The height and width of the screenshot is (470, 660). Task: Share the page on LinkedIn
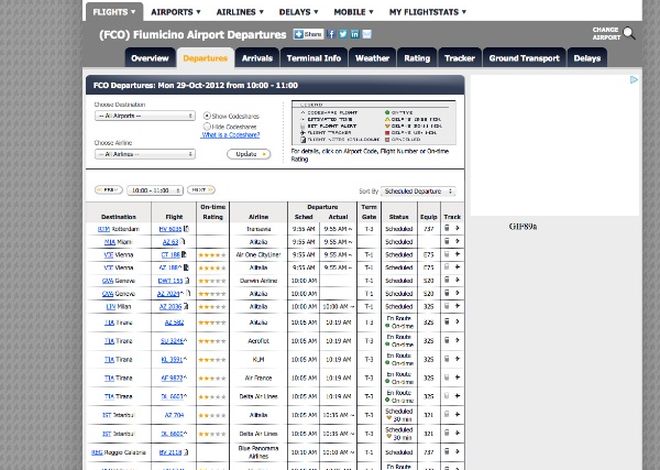355,35
